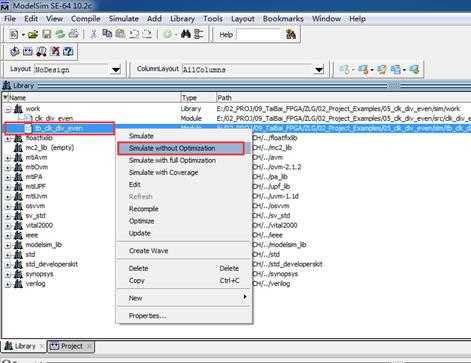
Task: Select the synopsys library row
Action: point(39,274)
